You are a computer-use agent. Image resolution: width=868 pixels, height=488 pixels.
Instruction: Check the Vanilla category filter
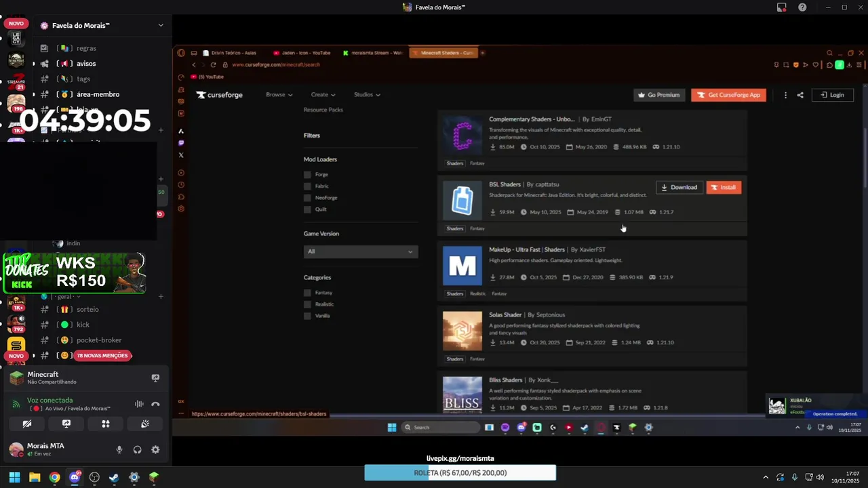click(x=308, y=316)
